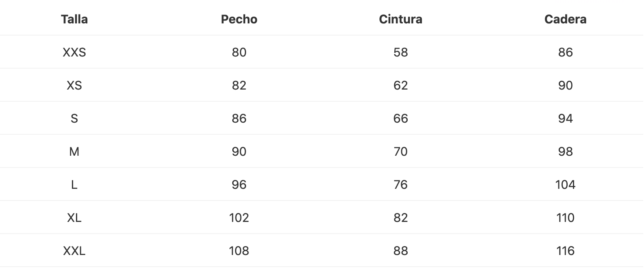The height and width of the screenshot is (280, 644).
Task: Click the Pecho value 108 for XXL
Action: click(239, 251)
